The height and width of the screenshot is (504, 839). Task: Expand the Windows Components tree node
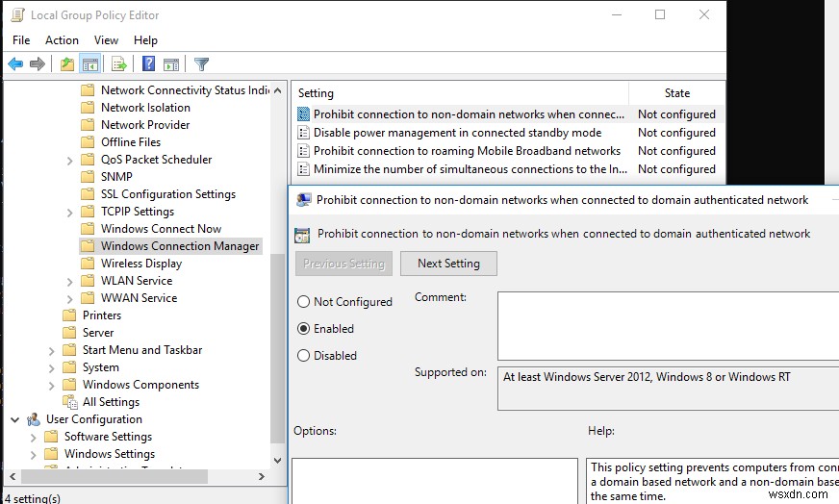[x=52, y=385]
